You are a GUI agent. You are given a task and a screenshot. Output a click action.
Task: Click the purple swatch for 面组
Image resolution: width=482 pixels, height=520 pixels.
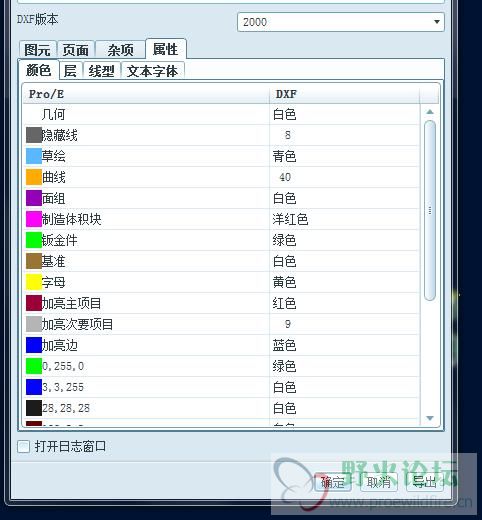coord(34,198)
